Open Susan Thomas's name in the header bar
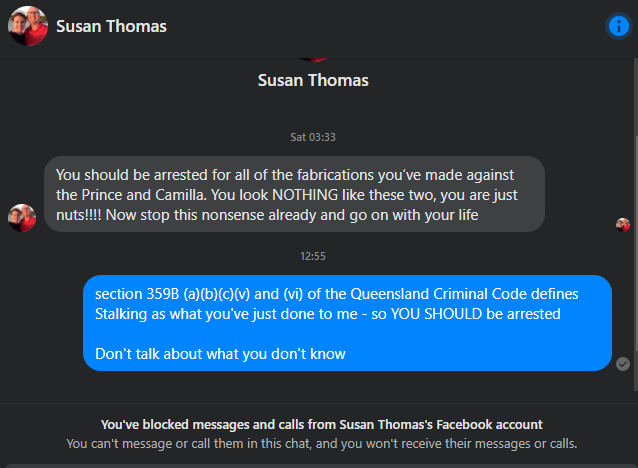 pyautogui.click(x=111, y=26)
